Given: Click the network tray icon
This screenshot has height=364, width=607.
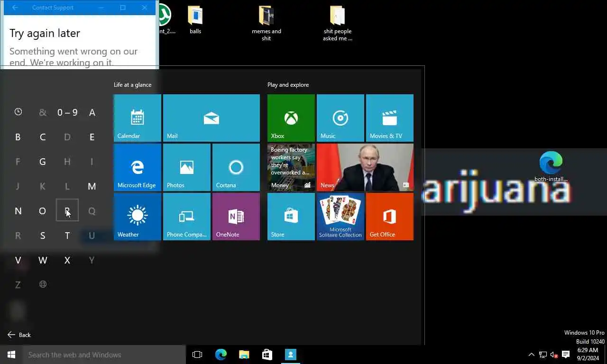Looking at the screenshot, I should pyautogui.click(x=543, y=355).
